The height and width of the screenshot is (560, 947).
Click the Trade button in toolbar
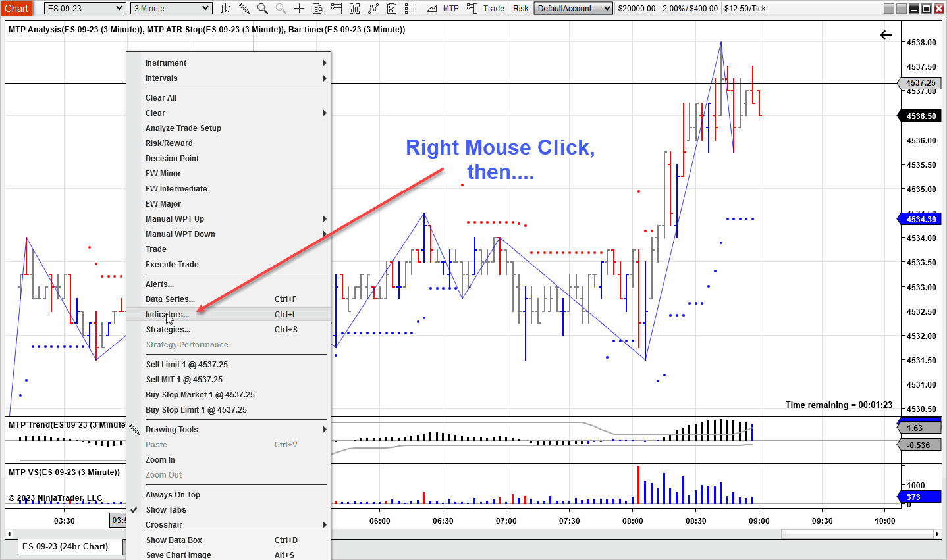(486, 9)
